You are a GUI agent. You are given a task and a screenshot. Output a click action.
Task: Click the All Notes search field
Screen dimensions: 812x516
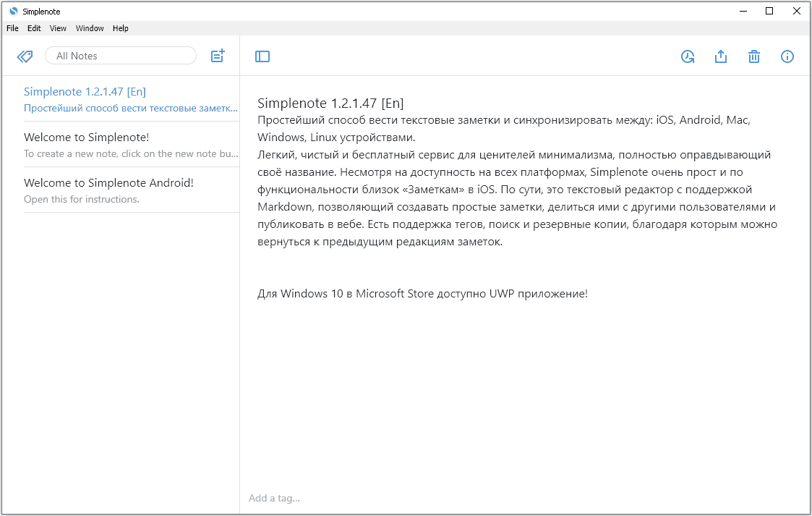121,56
